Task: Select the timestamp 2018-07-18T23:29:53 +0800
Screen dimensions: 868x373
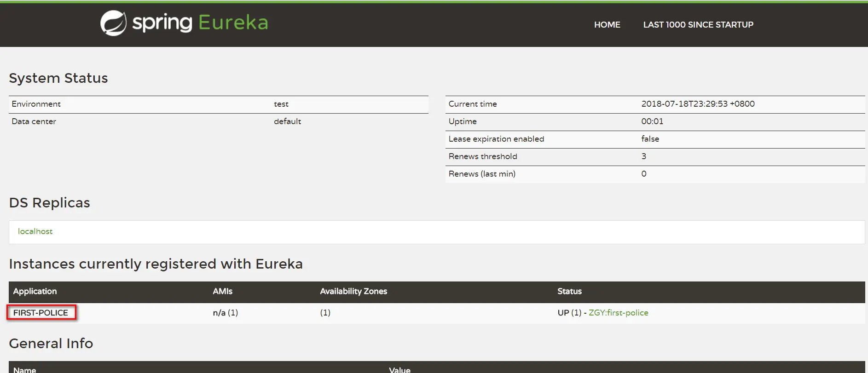Action: (x=698, y=104)
